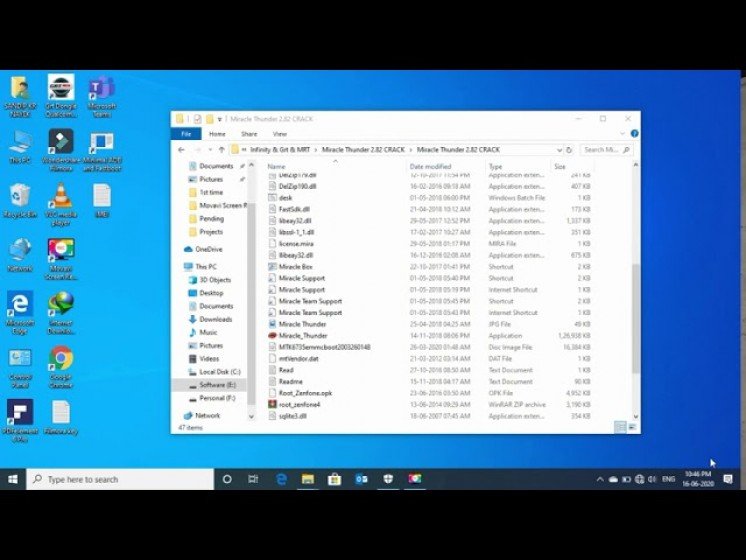Click the Infinity & Grt & MRT breadcrumb
The width and height of the screenshot is (746, 560).
pyautogui.click(x=280, y=149)
